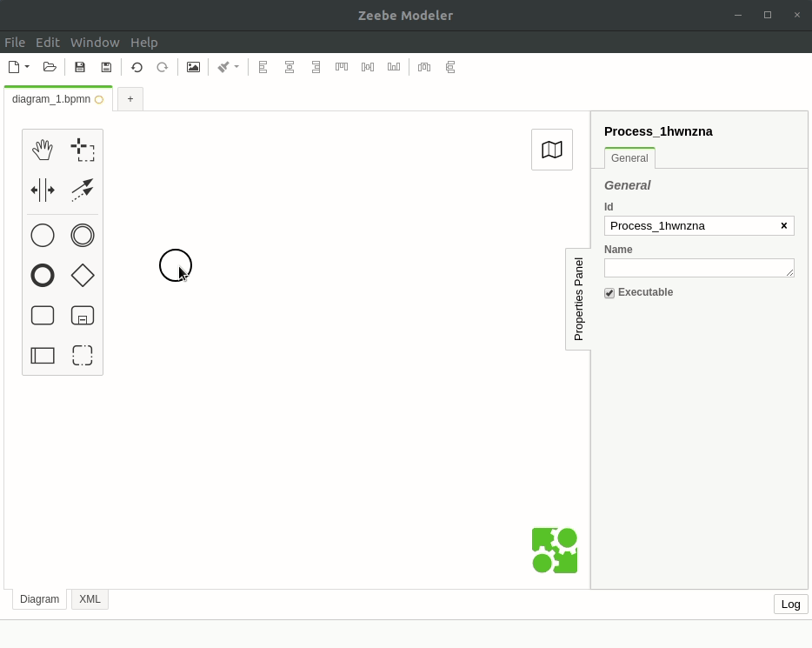Close the Zeebe Modeler window
Screen dimensions: 812x648
797,15
